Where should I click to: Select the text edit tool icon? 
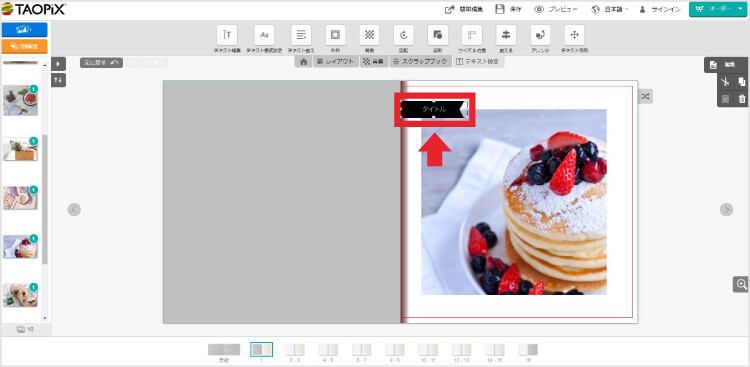pos(227,35)
